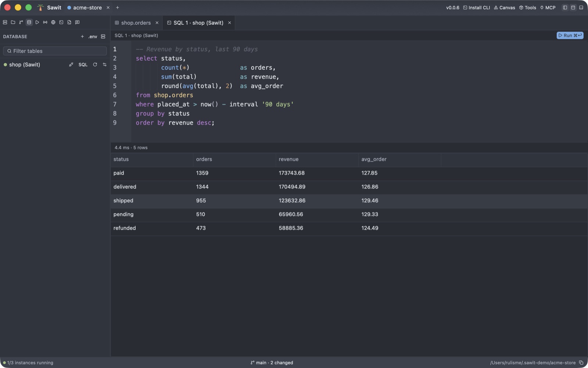Toggle the left sidebar layout button
The image size is (588, 368).
565,8
